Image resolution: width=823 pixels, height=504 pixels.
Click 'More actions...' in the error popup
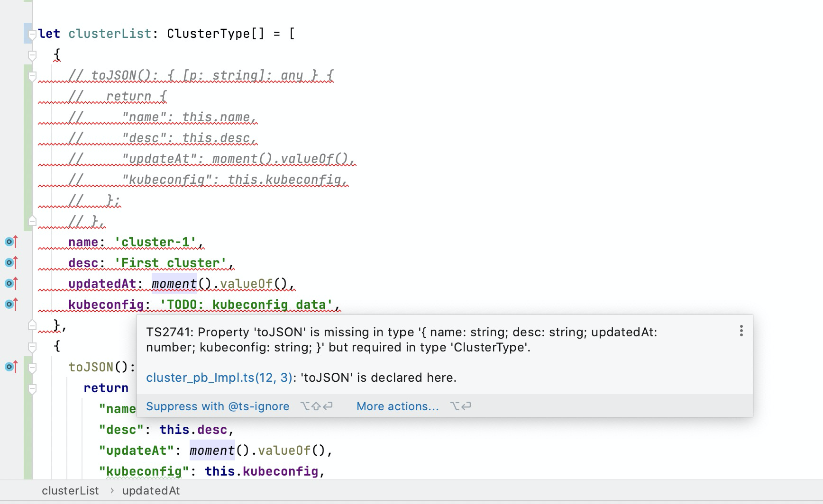tap(397, 406)
